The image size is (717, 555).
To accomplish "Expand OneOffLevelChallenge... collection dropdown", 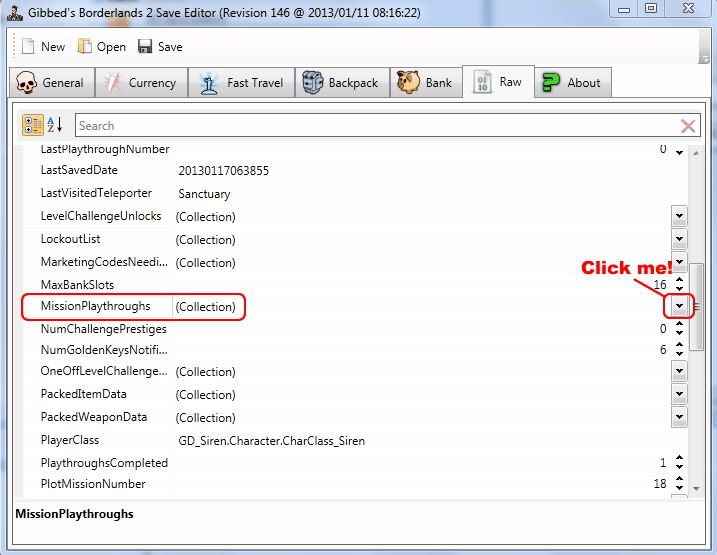I will tap(679, 371).
